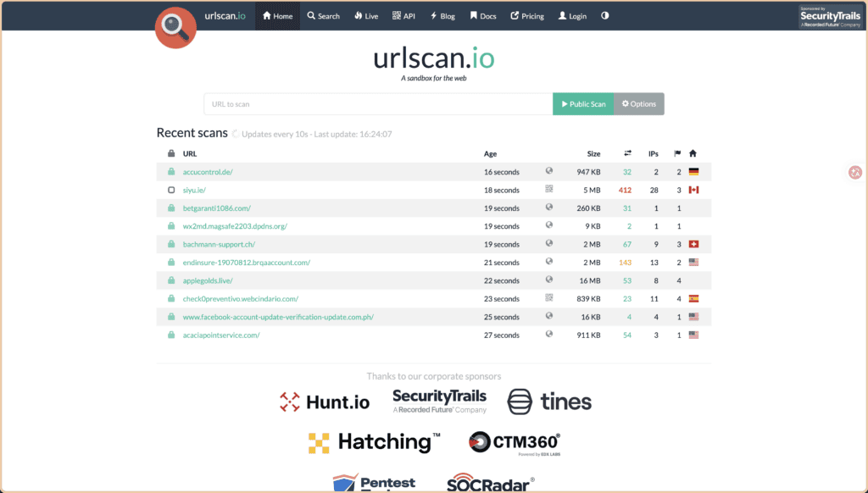Open the applegolds.live/ scan result

coord(208,280)
